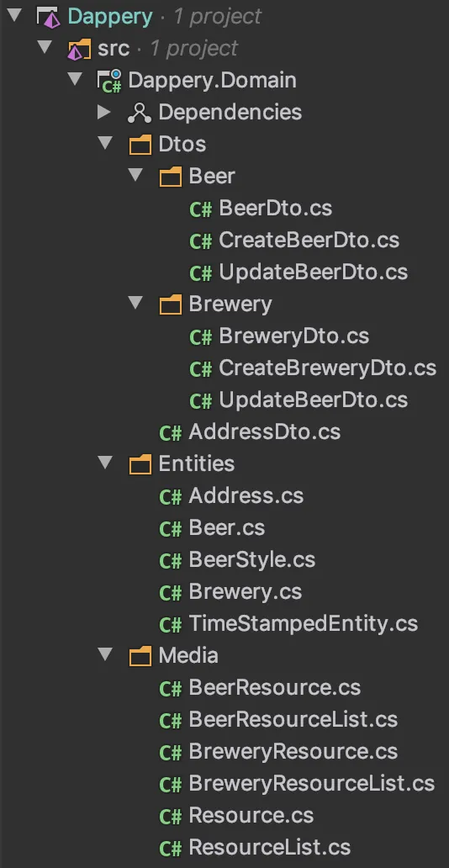Click the Beer folder icon
This screenshot has height=868, width=449.
[x=171, y=177]
